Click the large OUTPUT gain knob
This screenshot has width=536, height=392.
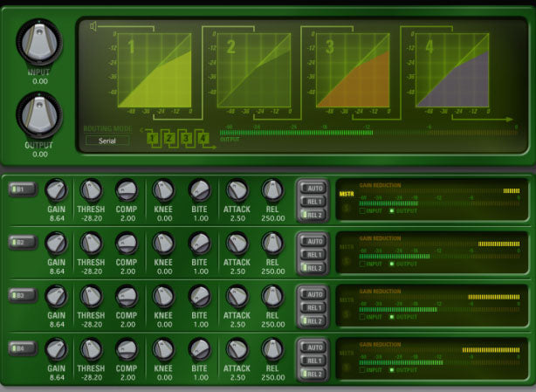(x=38, y=113)
